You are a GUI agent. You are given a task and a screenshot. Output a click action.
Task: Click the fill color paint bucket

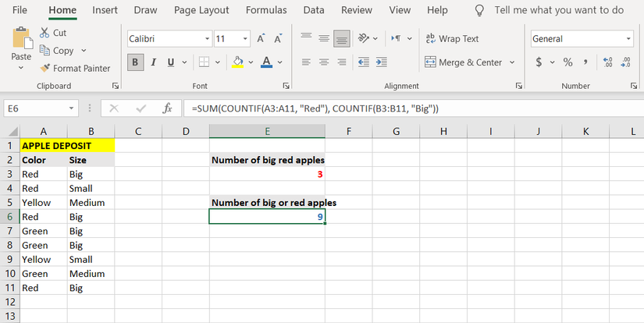[238, 62]
